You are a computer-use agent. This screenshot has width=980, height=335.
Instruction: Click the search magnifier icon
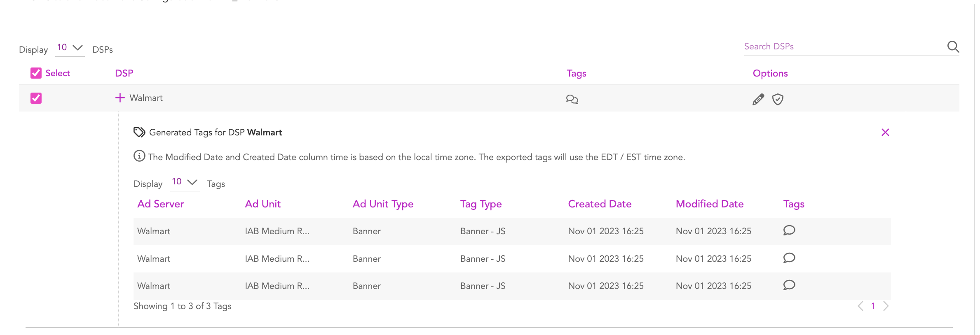953,47
